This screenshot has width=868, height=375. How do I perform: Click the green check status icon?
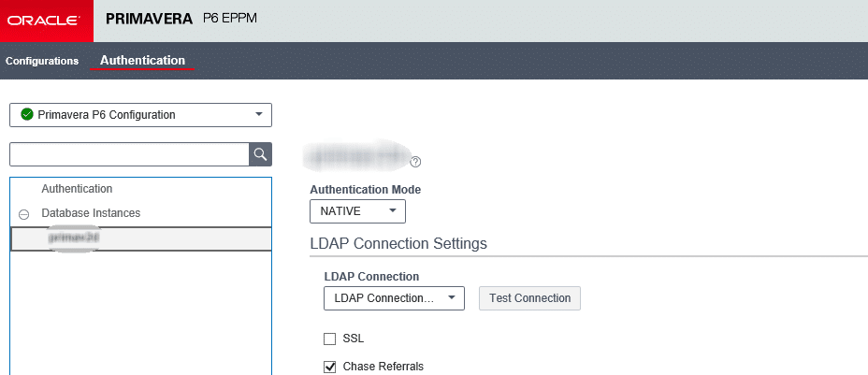[27, 114]
